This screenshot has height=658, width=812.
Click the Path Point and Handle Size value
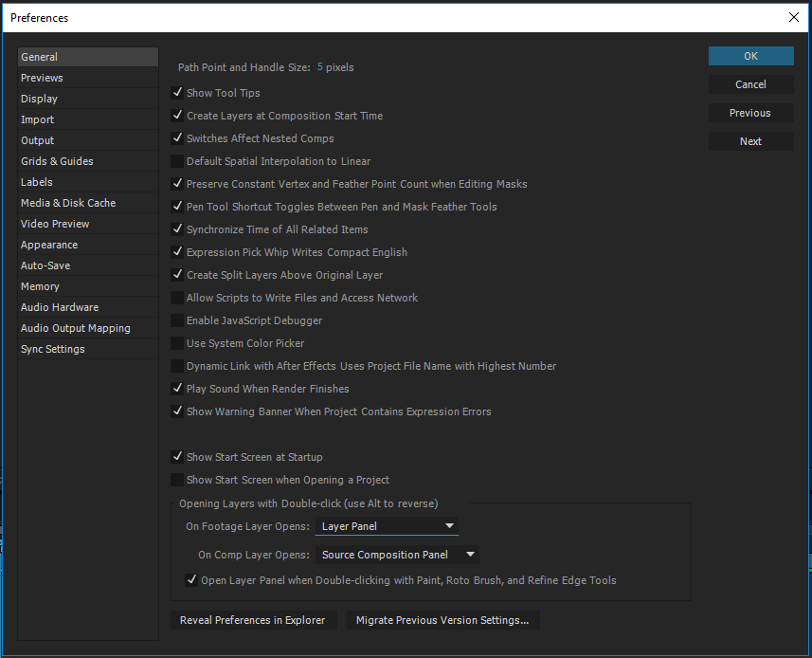click(x=320, y=67)
